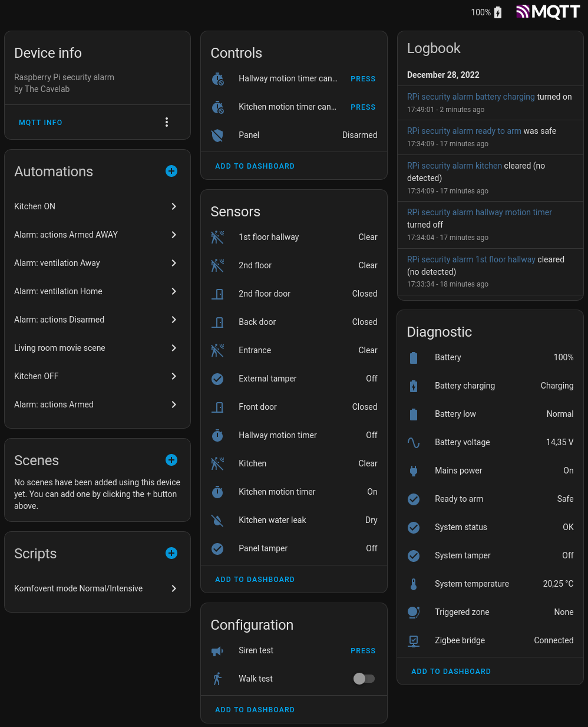This screenshot has height=727, width=588.
Task: Toggle the Walk test switch
Action: [364, 679]
